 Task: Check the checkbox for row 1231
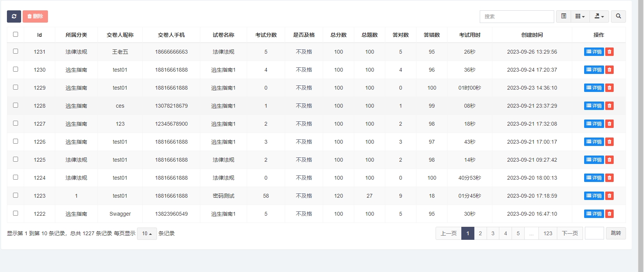coord(16,51)
